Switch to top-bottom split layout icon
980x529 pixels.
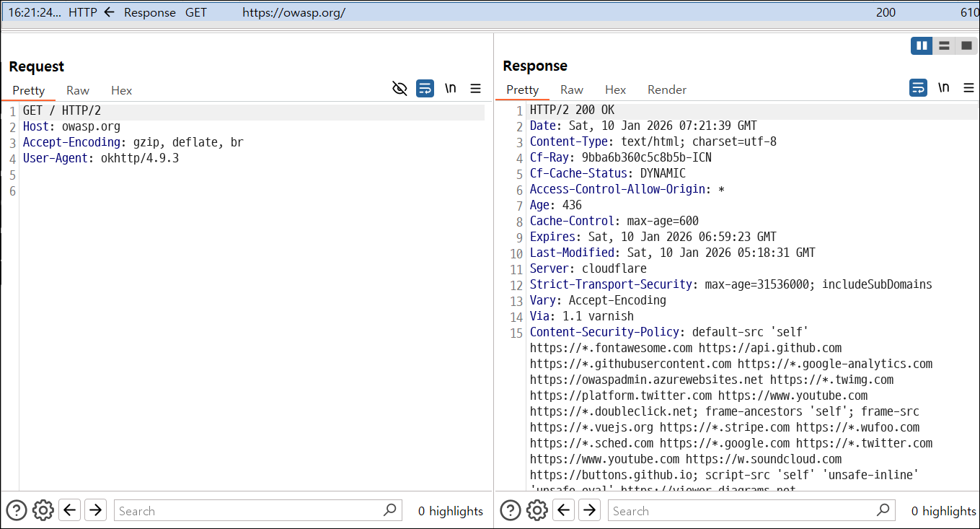(x=944, y=46)
